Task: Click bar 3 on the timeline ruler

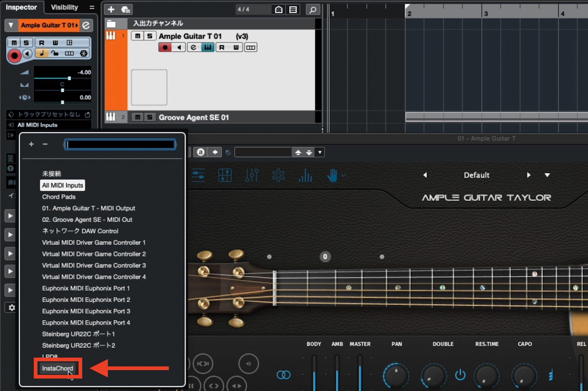Action: (486, 14)
